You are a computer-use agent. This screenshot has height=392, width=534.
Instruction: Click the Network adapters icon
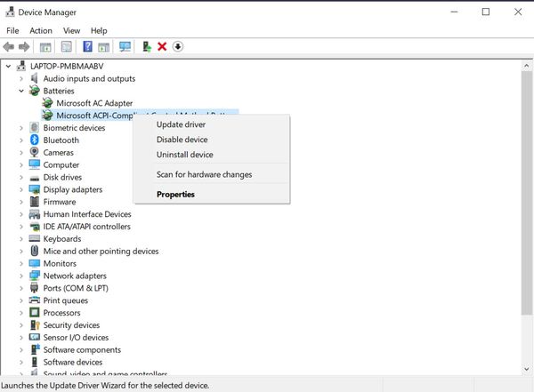(35, 276)
